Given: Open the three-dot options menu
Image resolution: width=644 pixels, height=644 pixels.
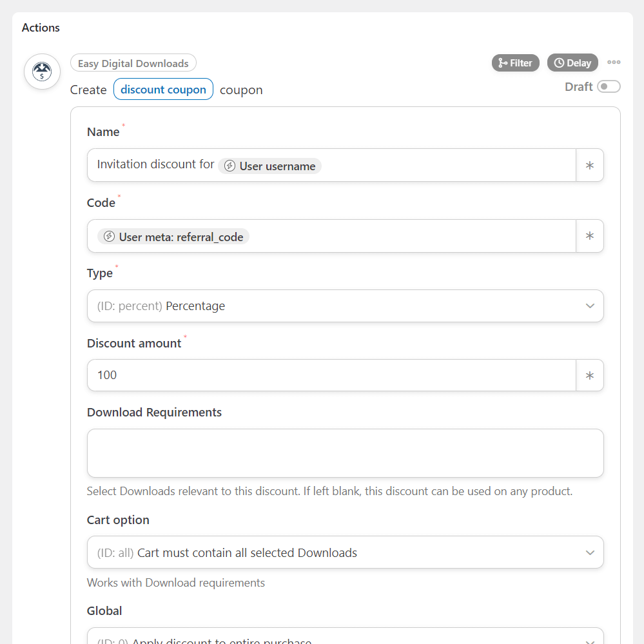Looking at the screenshot, I should (614, 62).
